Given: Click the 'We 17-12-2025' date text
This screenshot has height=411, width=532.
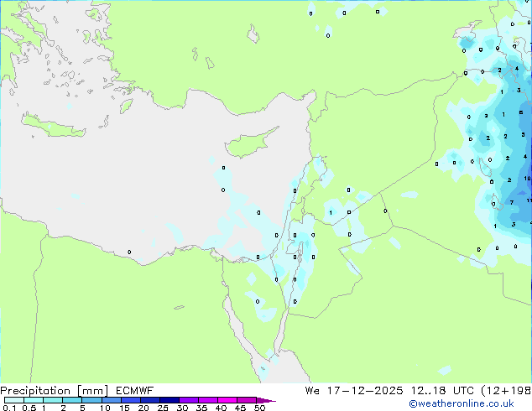Looking at the screenshot, I should click(354, 391).
